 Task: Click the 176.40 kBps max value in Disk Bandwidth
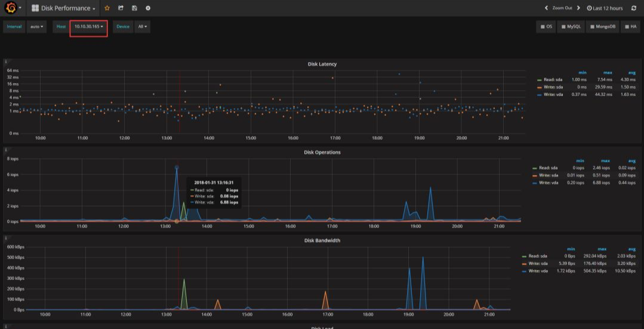595,264
